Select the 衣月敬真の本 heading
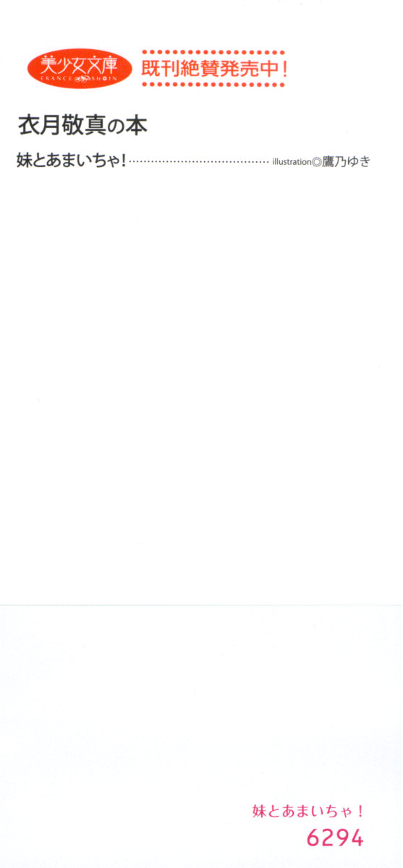403x868 pixels. pyautogui.click(x=82, y=126)
